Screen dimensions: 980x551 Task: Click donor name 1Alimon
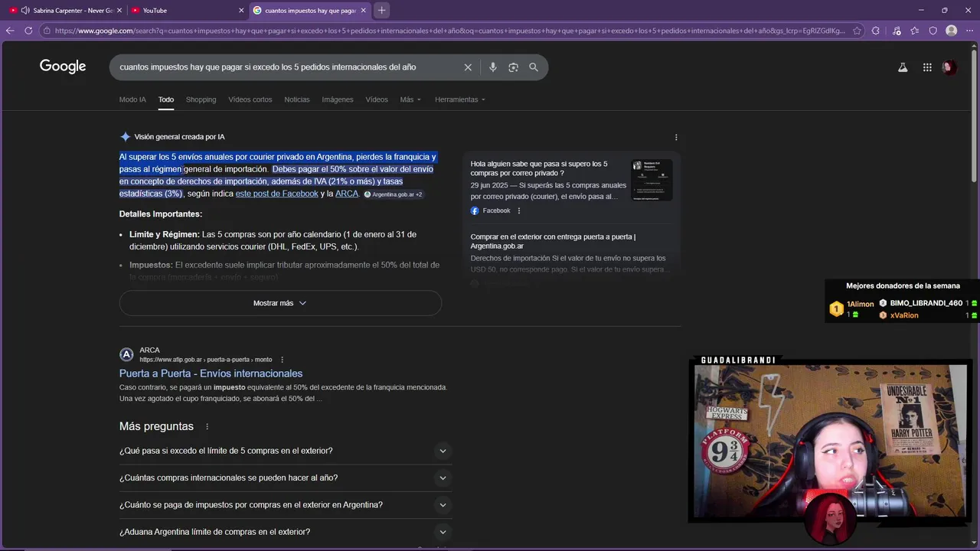pyautogui.click(x=860, y=304)
